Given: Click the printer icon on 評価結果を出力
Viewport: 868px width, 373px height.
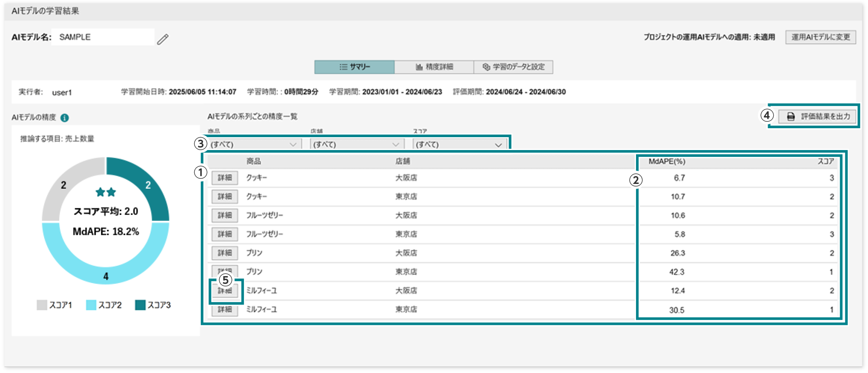Looking at the screenshot, I should (x=791, y=117).
